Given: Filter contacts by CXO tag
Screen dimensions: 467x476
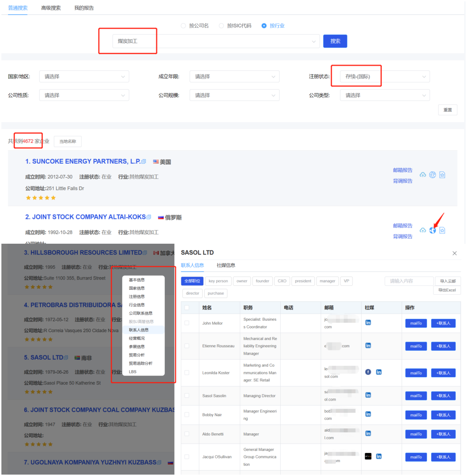Looking at the screenshot, I should [x=282, y=281].
